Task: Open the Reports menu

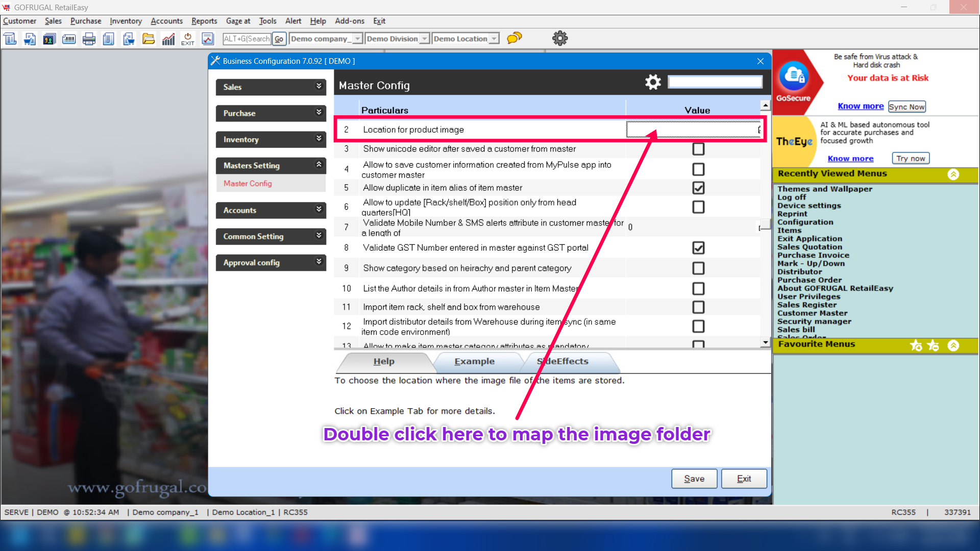Action: coord(204,21)
